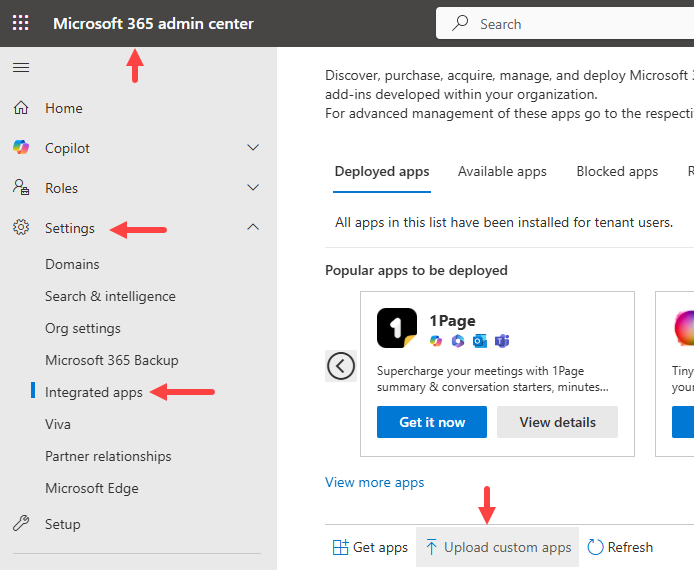Expand the Roles menu chevron
Screen dimensions: 694x570
point(253,187)
